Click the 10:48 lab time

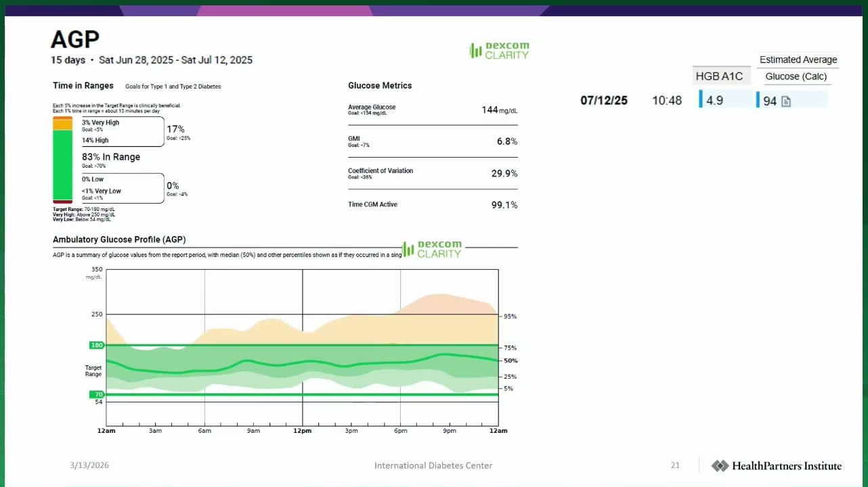click(667, 101)
